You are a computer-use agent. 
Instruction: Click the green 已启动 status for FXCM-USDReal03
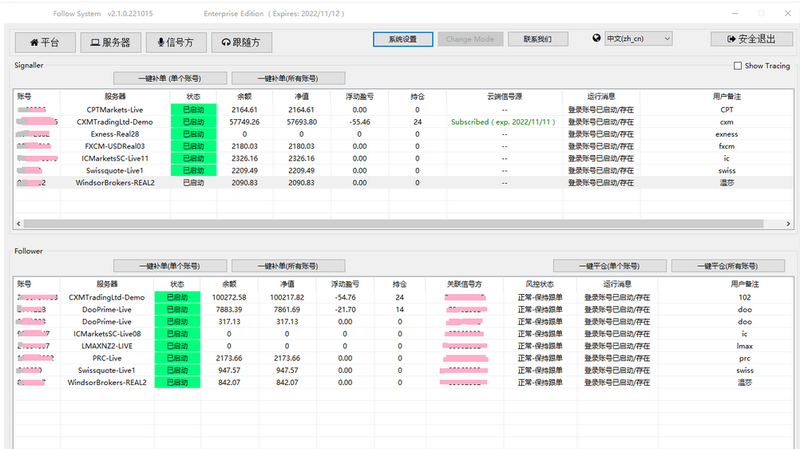(193, 146)
